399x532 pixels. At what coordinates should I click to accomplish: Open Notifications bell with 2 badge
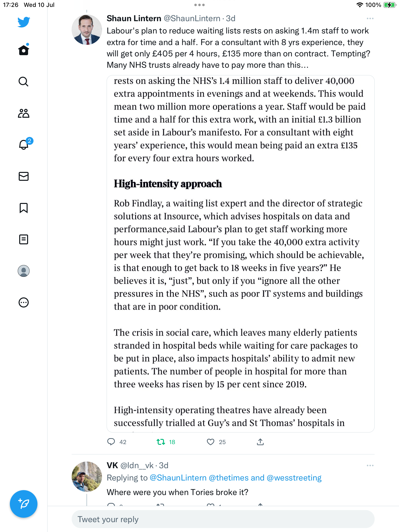pos(24,144)
